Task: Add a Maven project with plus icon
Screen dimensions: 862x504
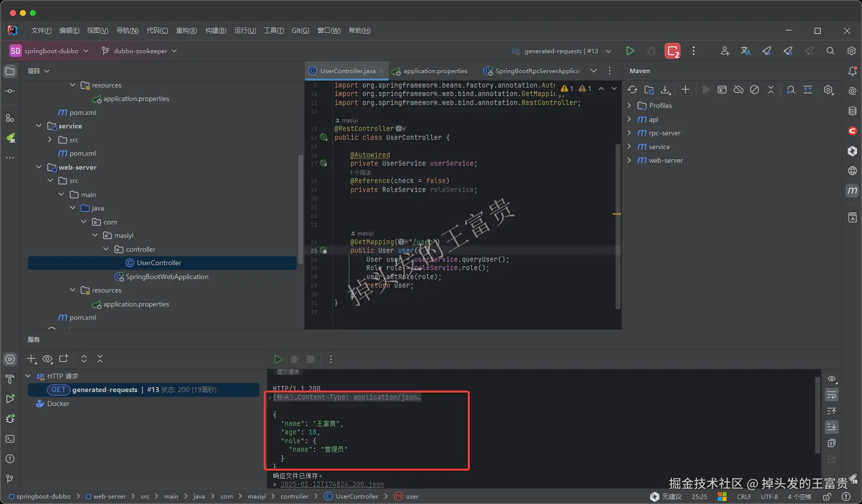Action: tap(685, 90)
